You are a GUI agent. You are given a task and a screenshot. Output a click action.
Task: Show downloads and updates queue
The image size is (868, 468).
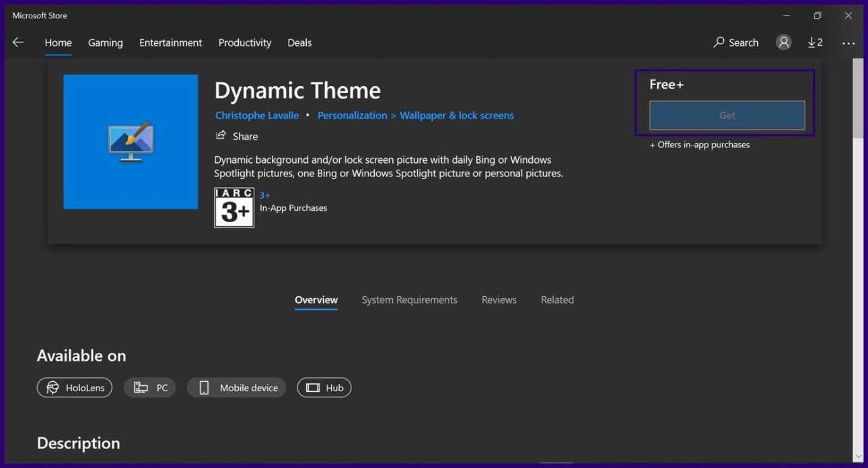815,42
